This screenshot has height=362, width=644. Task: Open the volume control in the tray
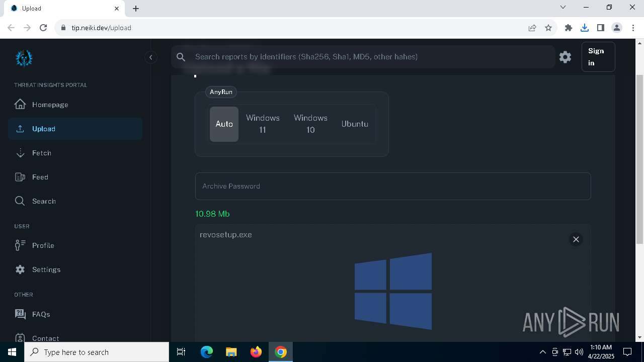pyautogui.click(x=579, y=352)
